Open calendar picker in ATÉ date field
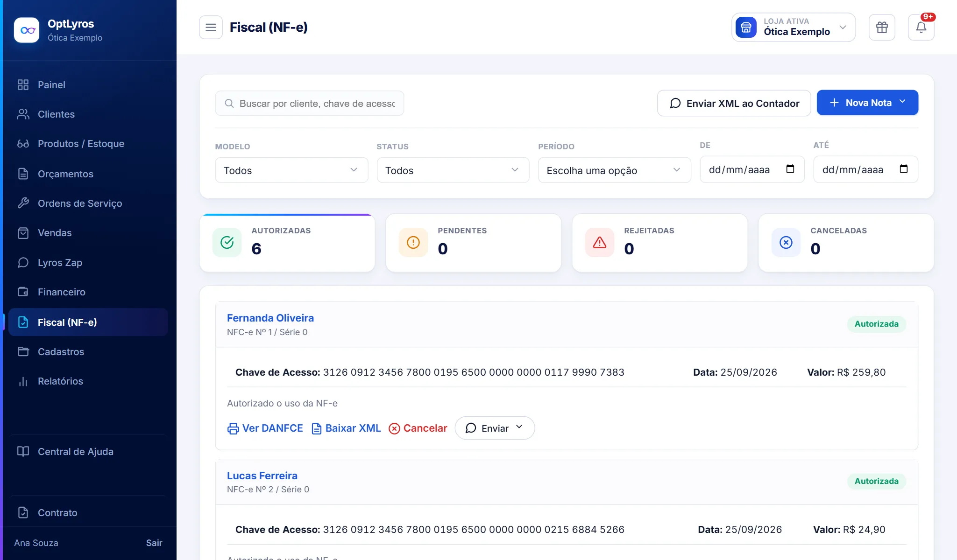 point(904,169)
